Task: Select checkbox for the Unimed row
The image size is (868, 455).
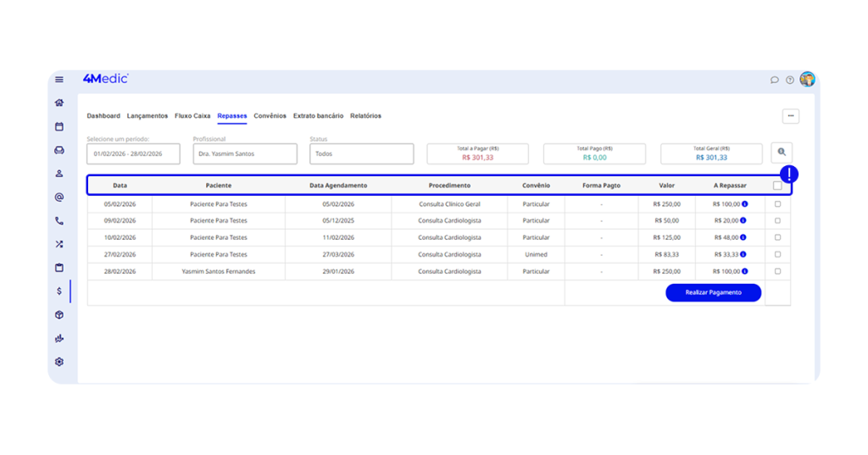Action: coord(777,254)
